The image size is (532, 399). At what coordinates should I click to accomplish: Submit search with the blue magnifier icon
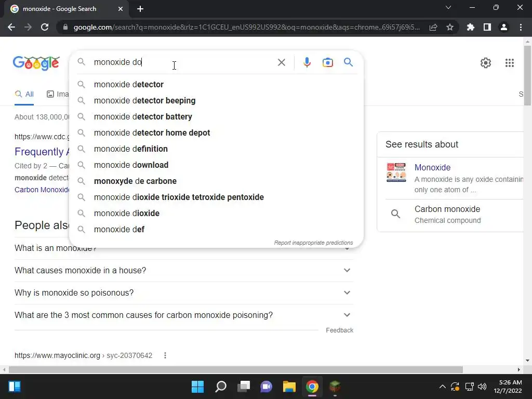click(x=348, y=62)
